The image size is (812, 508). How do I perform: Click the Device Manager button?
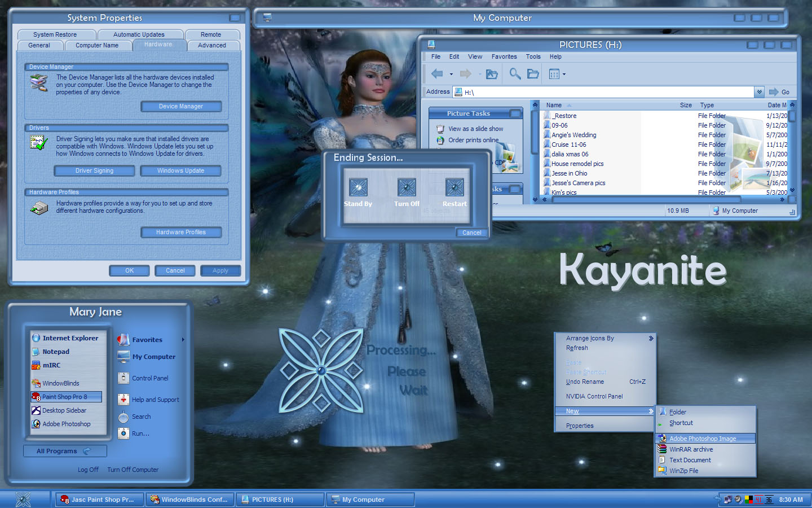[x=181, y=106]
